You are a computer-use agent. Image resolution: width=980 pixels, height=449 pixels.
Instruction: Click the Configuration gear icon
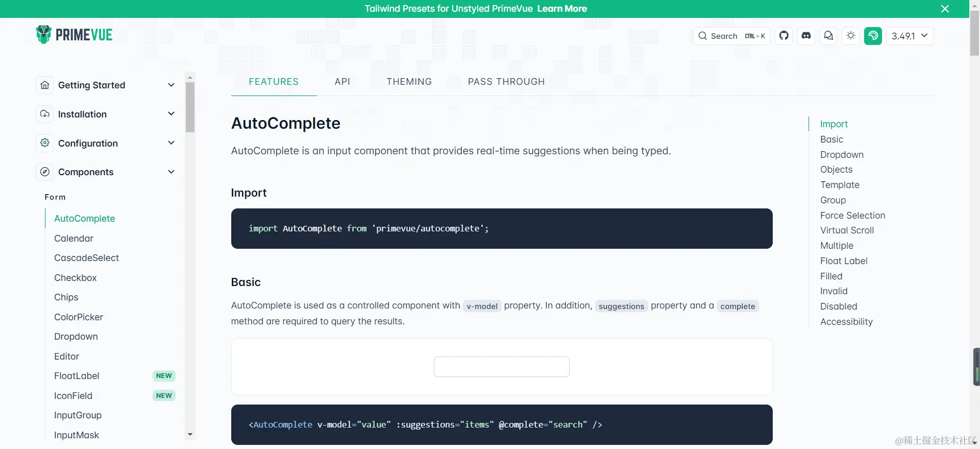point(45,143)
